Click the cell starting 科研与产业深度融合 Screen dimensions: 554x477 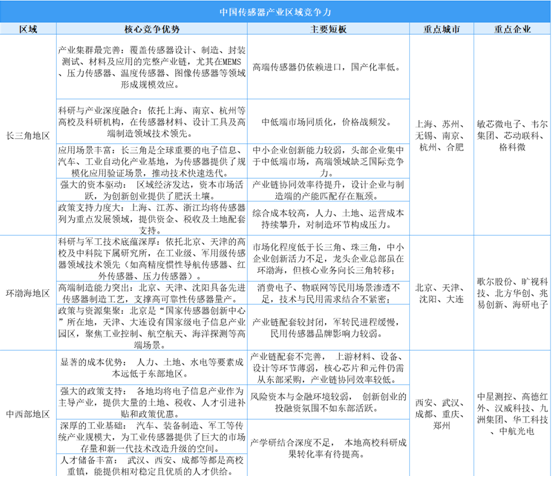tap(152, 122)
